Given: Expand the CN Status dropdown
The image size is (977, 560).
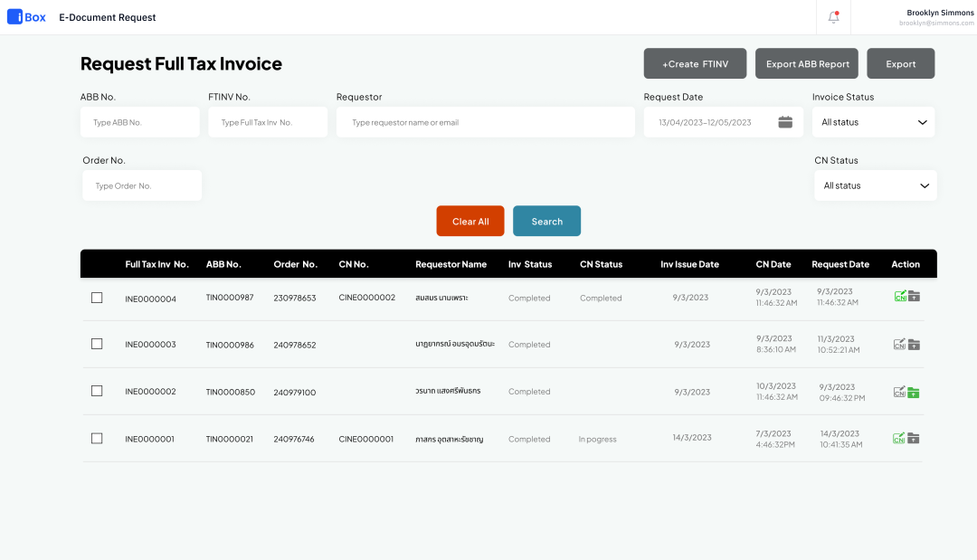Looking at the screenshot, I should [875, 185].
